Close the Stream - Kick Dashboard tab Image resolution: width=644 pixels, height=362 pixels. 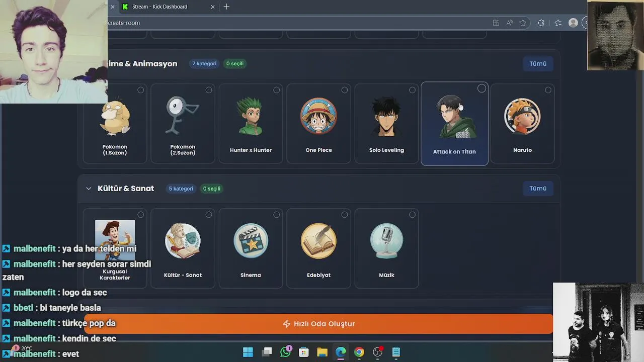point(213,7)
